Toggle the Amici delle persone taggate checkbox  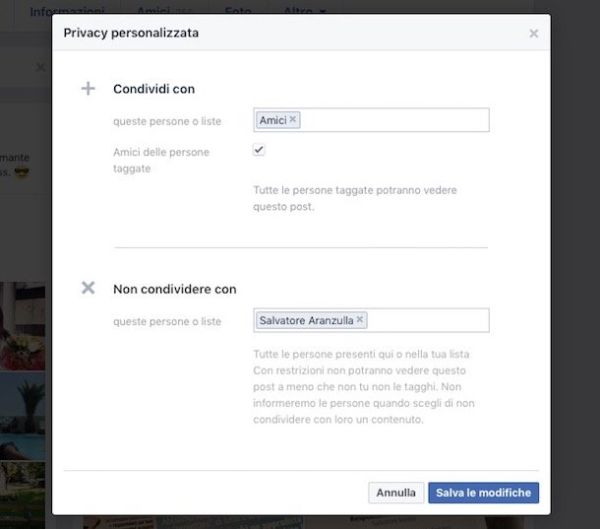coord(259,150)
